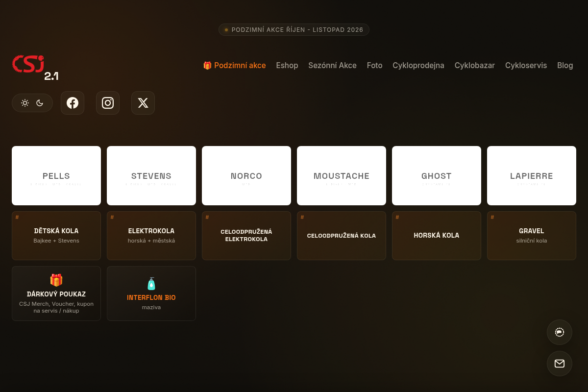Select Celoodpružená elektrokola category
The image size is (588, 392).
coord(246,236)
